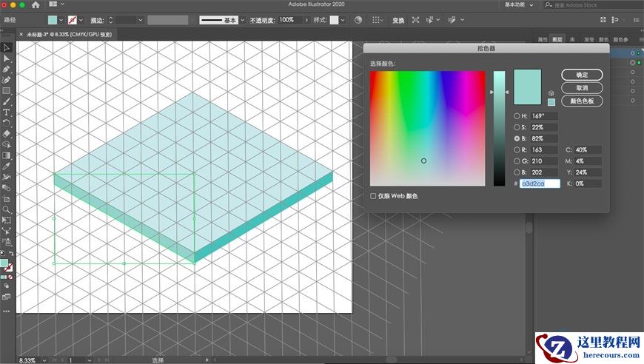Click target circle of top highlighted layer
The image size is (644, 364).
click(x=632, y=53)
